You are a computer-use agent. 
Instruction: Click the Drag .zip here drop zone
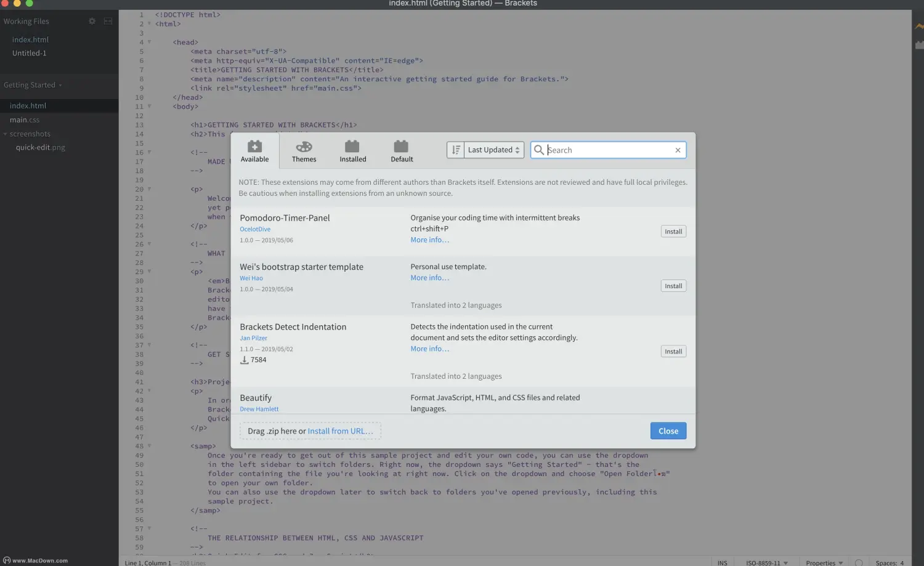tap(310, 431)
